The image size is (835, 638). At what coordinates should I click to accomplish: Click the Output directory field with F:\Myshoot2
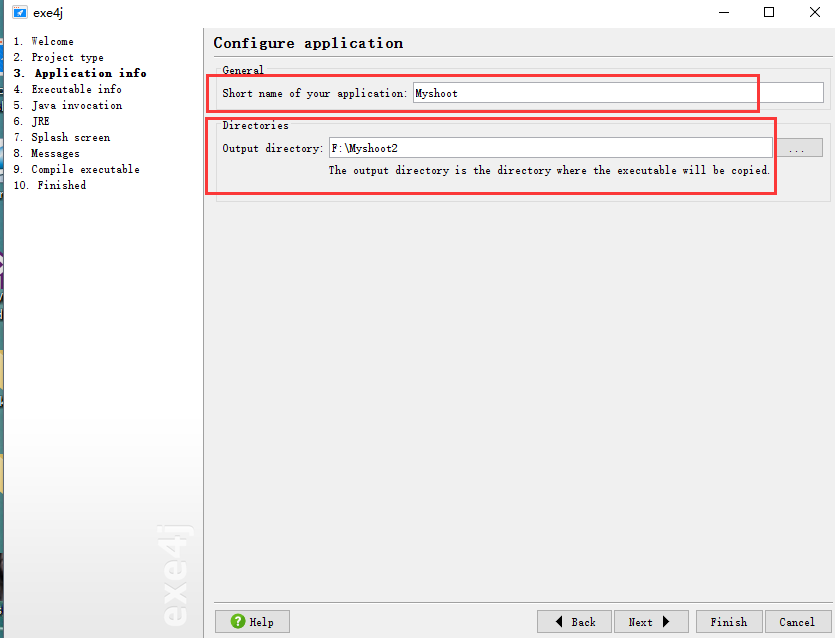click(551, 148)
